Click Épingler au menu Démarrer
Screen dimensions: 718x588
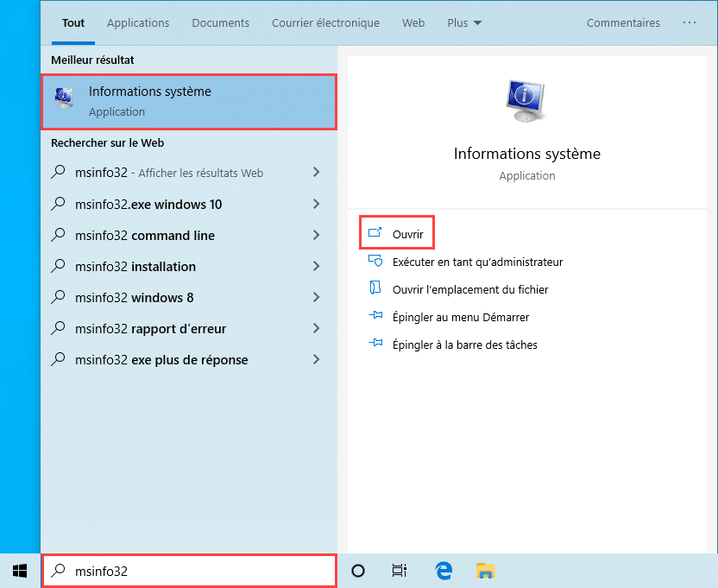(x=460, y=317)
